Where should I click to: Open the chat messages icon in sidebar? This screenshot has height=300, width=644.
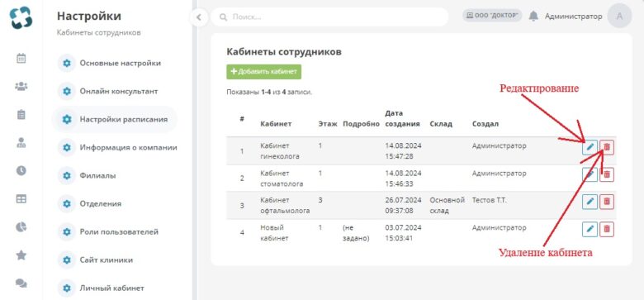(21, 283)
